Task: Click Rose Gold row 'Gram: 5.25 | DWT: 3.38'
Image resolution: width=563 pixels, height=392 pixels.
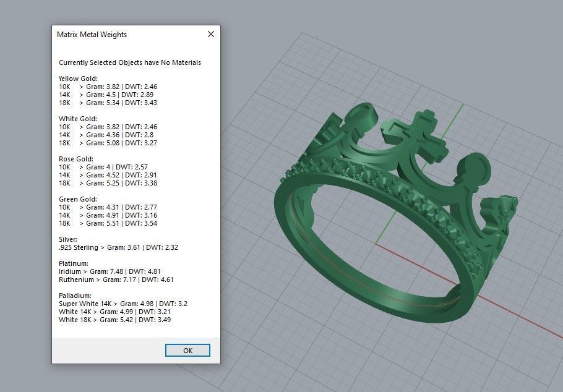Action: (x=108, y=183)
